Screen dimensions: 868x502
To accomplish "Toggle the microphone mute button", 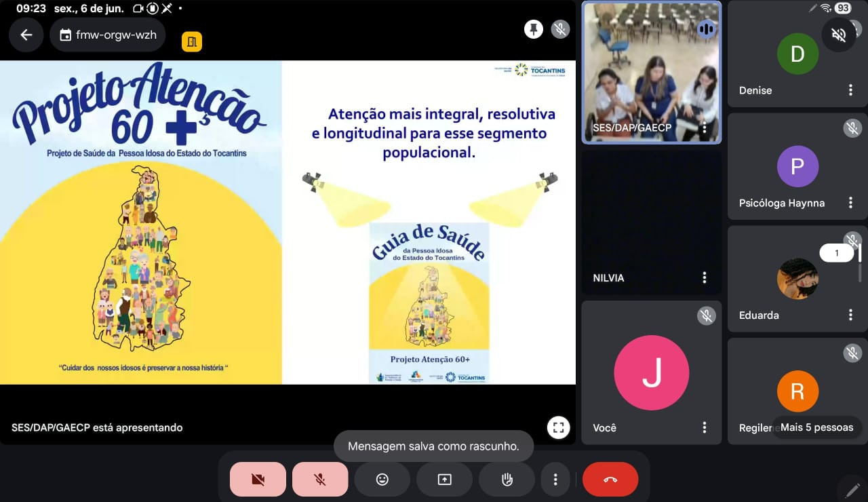I will 320,480.
